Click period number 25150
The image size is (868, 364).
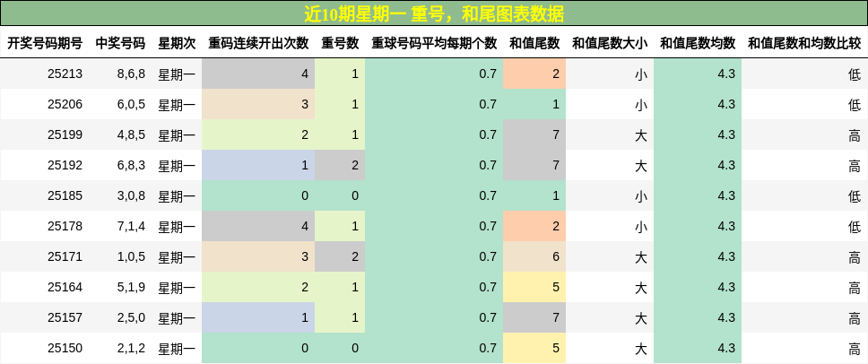[x=65, y=348]
